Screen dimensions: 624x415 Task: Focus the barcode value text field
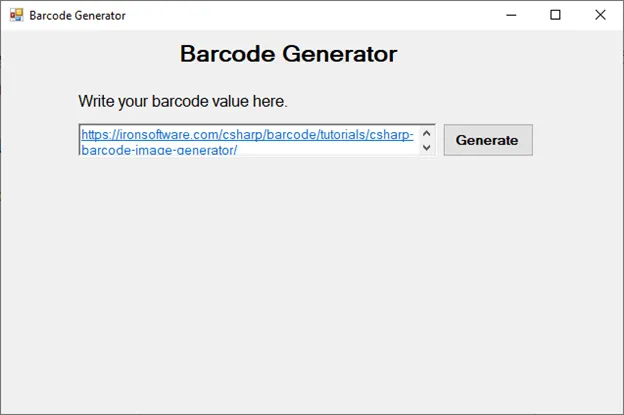[x=250, y=140]
